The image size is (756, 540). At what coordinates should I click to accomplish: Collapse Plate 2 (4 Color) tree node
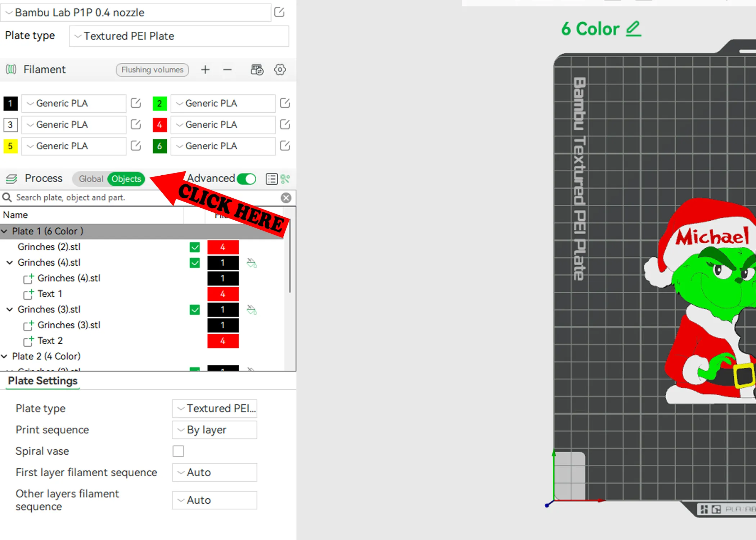pos(4,356)
